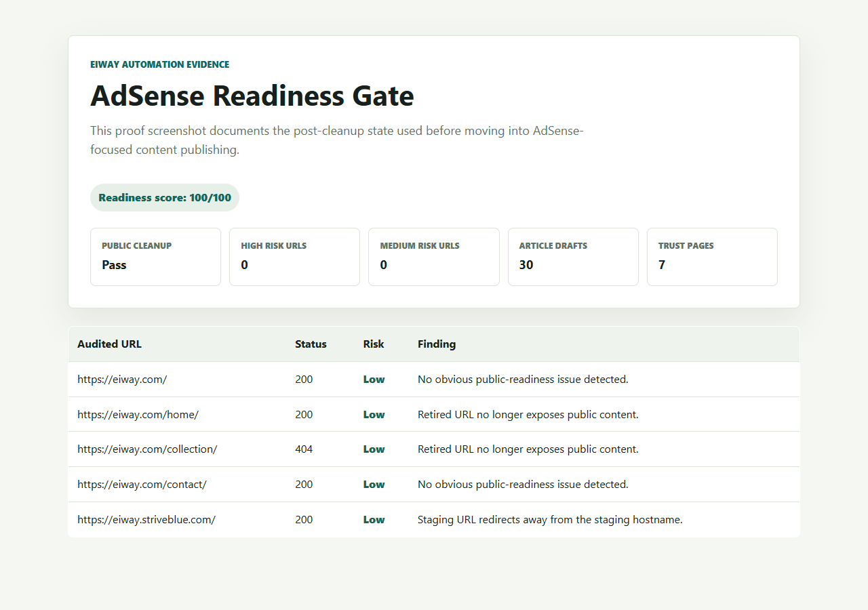Click the finding text in the /contact/ row

pos(523,485)
